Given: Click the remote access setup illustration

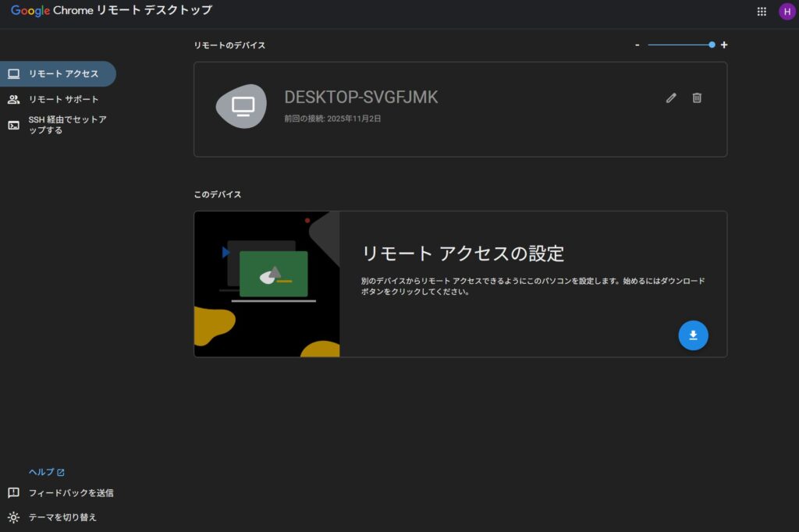Looking at the screenshot, I should tap(267, 284).
